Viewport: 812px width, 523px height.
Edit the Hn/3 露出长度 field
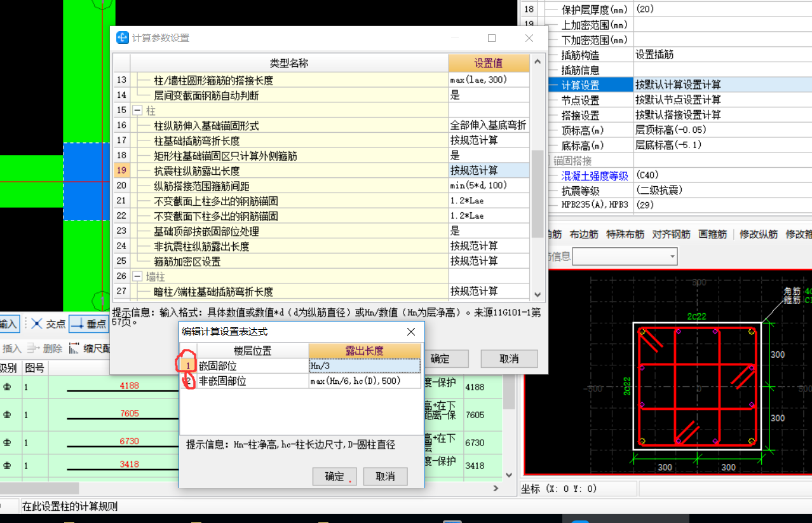pos(365,366)
